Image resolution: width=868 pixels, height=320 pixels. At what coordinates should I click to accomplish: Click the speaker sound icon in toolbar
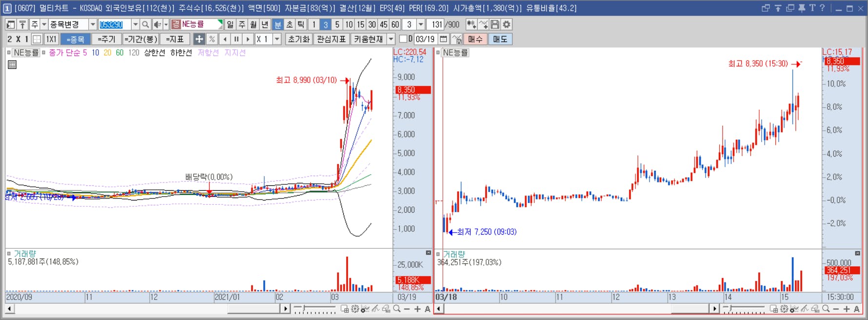pos(157,24)
